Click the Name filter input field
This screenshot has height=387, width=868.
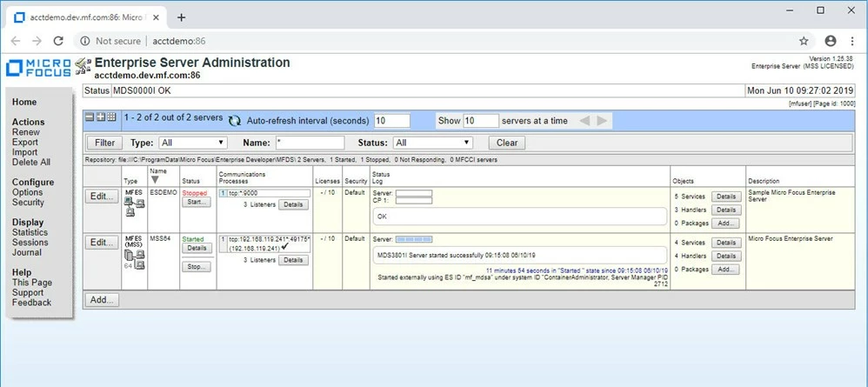click(310, 143)
